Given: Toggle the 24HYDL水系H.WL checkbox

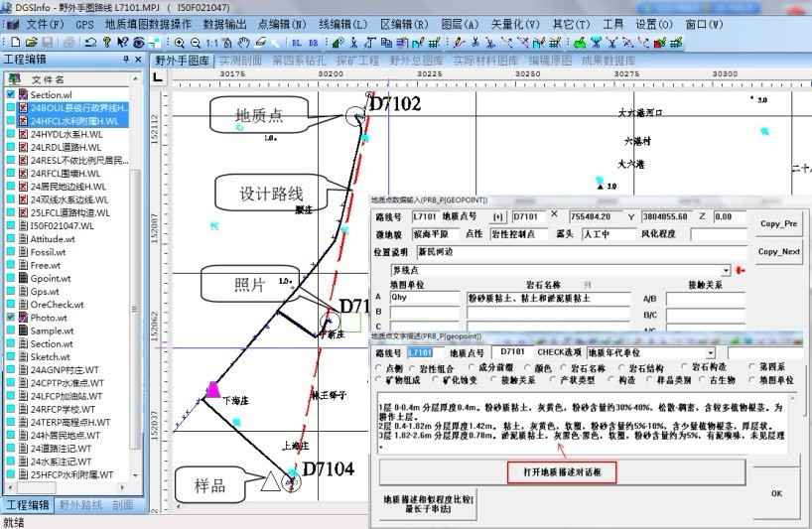Looking at the screenshot, I should [x=10, y=134].
